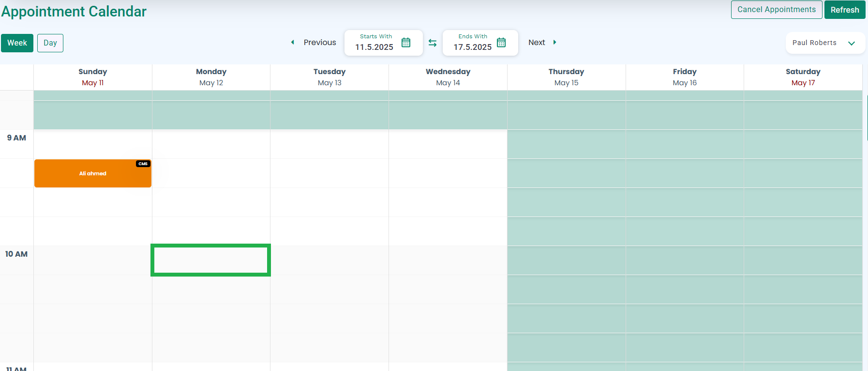
Task: Select the Tuesday May 13 column header
Action: point(329,77)
